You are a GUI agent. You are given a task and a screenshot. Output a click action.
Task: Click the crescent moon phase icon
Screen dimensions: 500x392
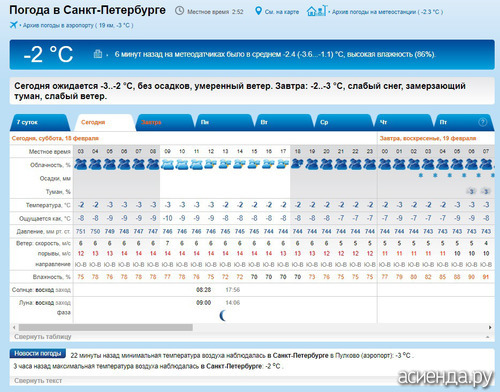(x=223, y=315)
